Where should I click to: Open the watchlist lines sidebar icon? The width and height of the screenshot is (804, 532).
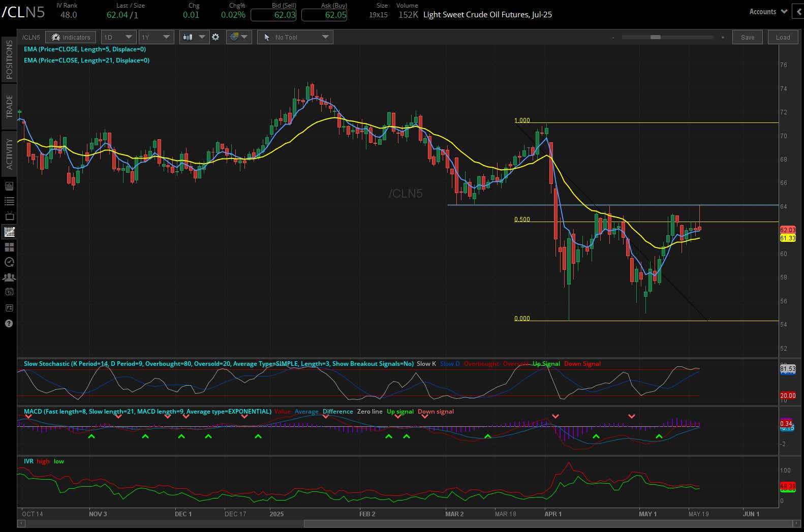[9, 201]
